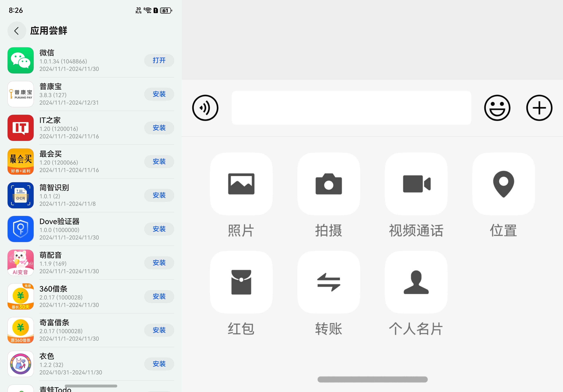Tap the app list bottom navigation handle
The width and height of the screenshot is (563, 392).
pyautogui.click(x=91, y=386)
